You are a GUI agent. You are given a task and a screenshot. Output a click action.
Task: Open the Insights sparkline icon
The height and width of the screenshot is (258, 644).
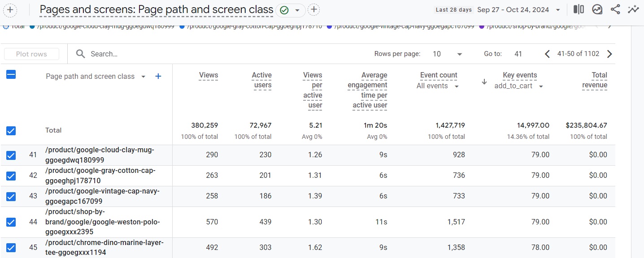point(633,9)
